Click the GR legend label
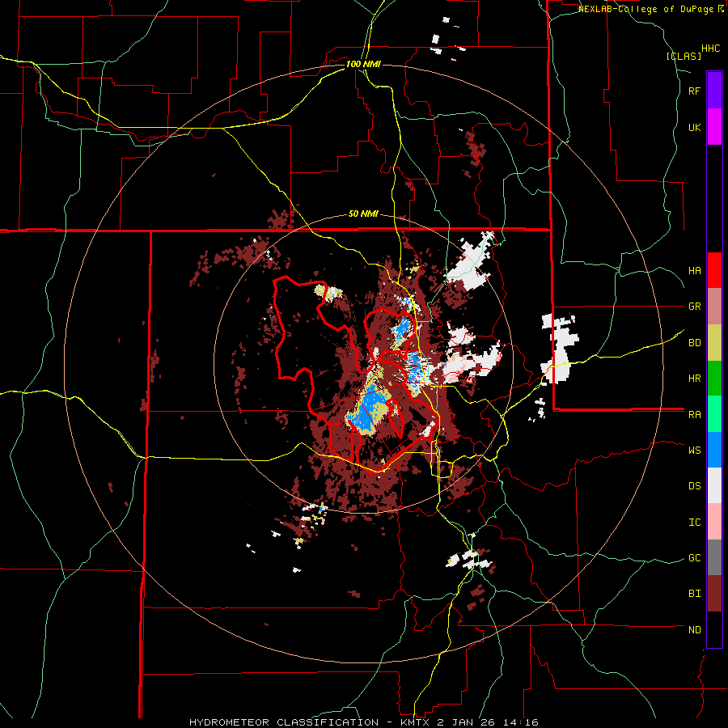Screen dimensions: 728x728 pos(695,307)
